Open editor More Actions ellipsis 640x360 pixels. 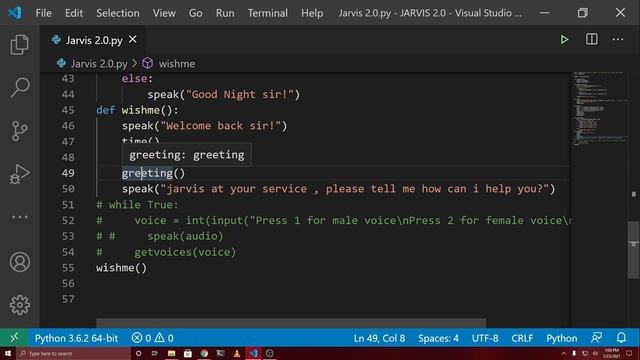tap(618, 40)
